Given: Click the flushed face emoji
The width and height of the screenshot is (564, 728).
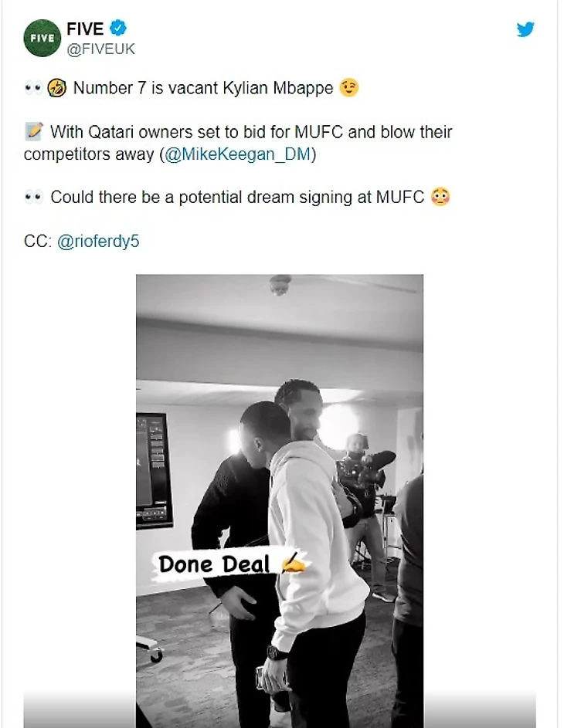Looking at the screenshot, I should (x=440, y=197).
